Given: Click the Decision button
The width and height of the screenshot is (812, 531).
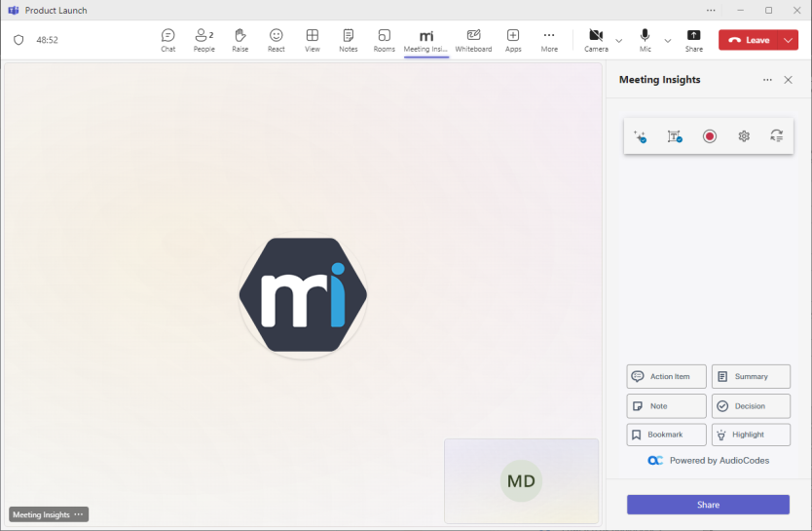Looking at the screenshot, I should click(x=751, y=406).
